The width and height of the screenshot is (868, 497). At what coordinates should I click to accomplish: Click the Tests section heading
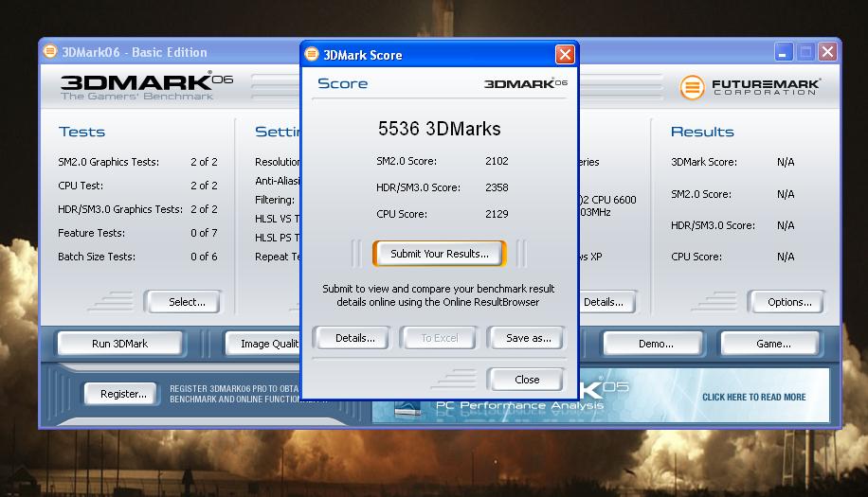tap(81, 132)
